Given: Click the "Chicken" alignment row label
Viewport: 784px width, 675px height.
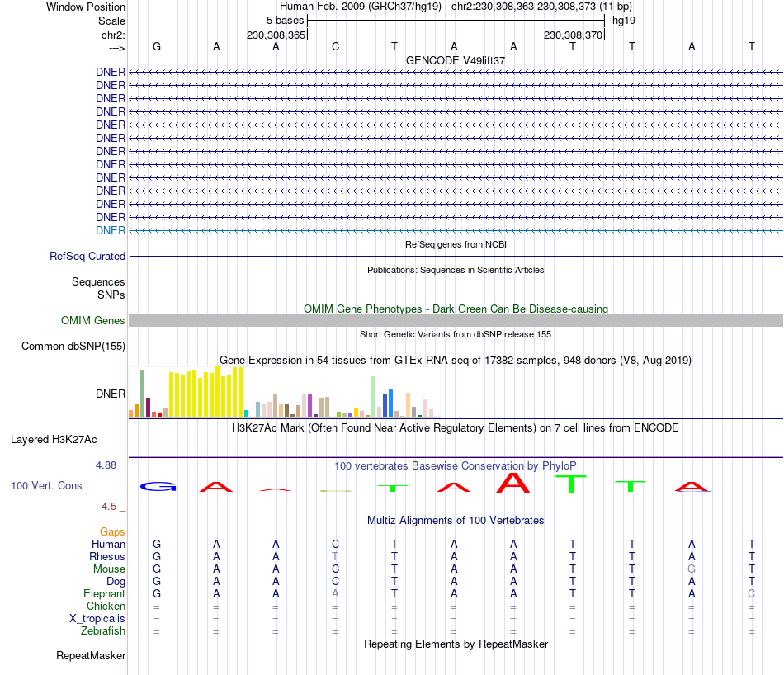Looking at the screenshot, I should point(106,606).
